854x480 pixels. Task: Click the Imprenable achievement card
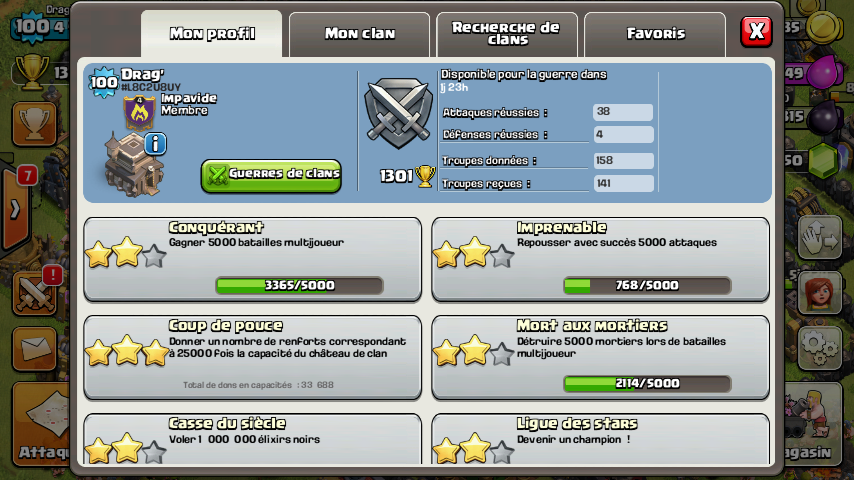(600, 259)
